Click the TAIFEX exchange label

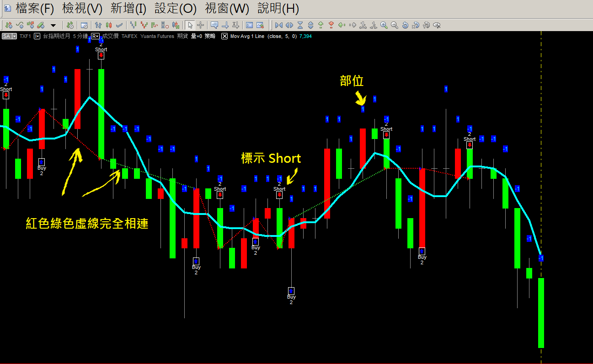pyautogui.click(x=129, y=36)
